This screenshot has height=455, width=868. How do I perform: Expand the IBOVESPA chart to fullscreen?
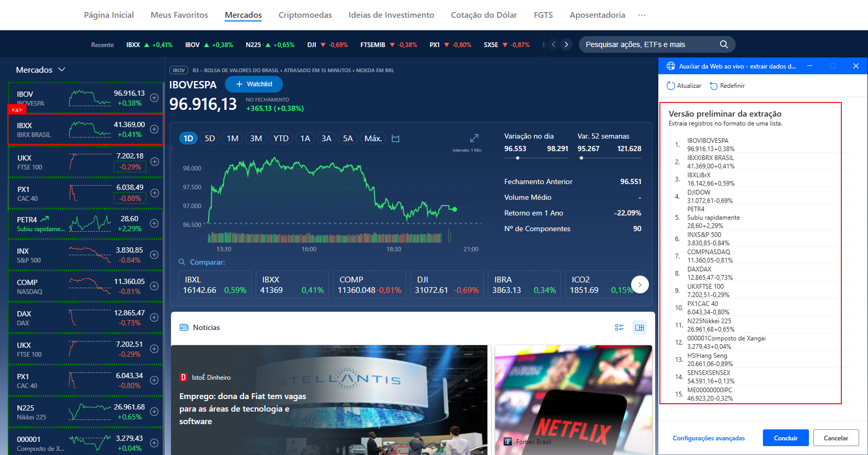pos(474,138)
